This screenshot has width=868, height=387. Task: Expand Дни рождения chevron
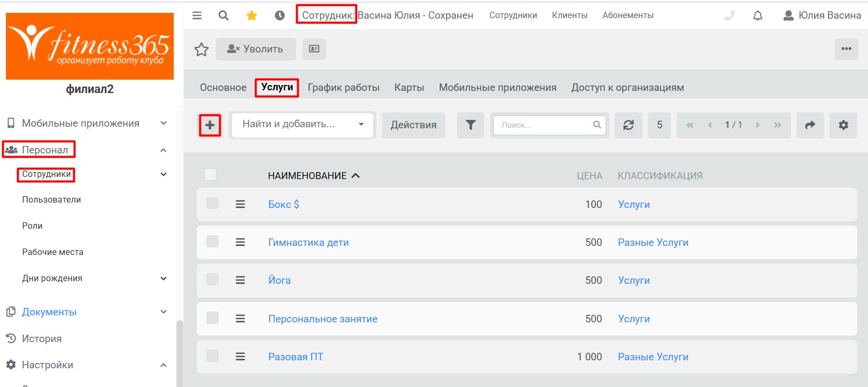pos(164,278)
